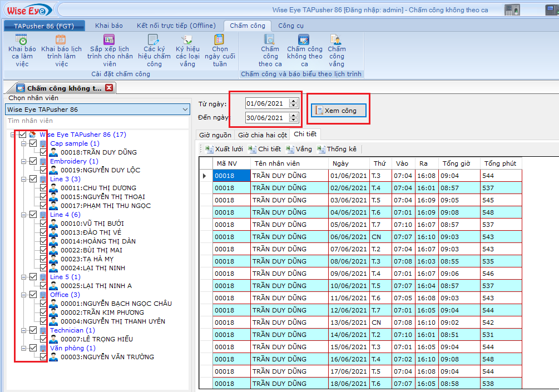Collapse the Office department tree node
The image size is (559, 392).
(x=23, y=295)
